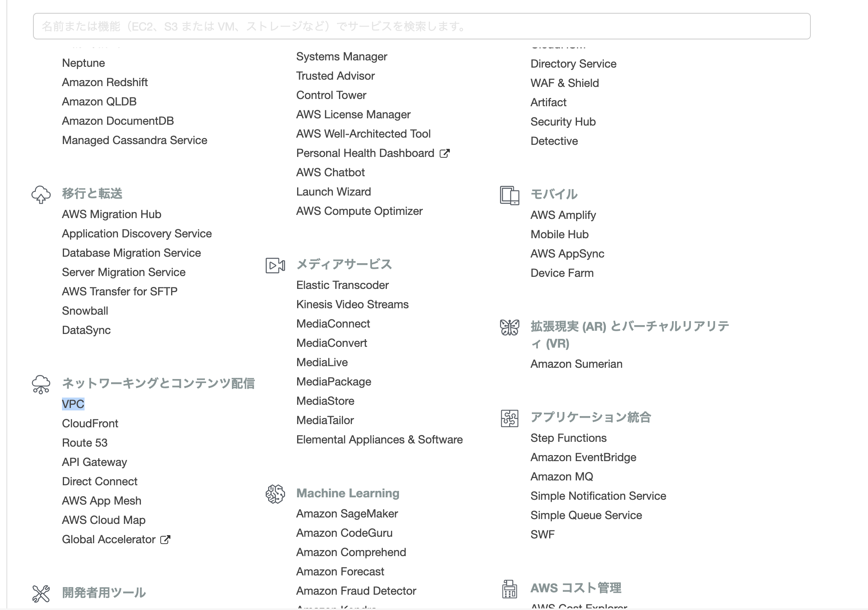Click the AWS Cost Management calculator icon
Screen dimensions: 868x610
click(510, 589)
